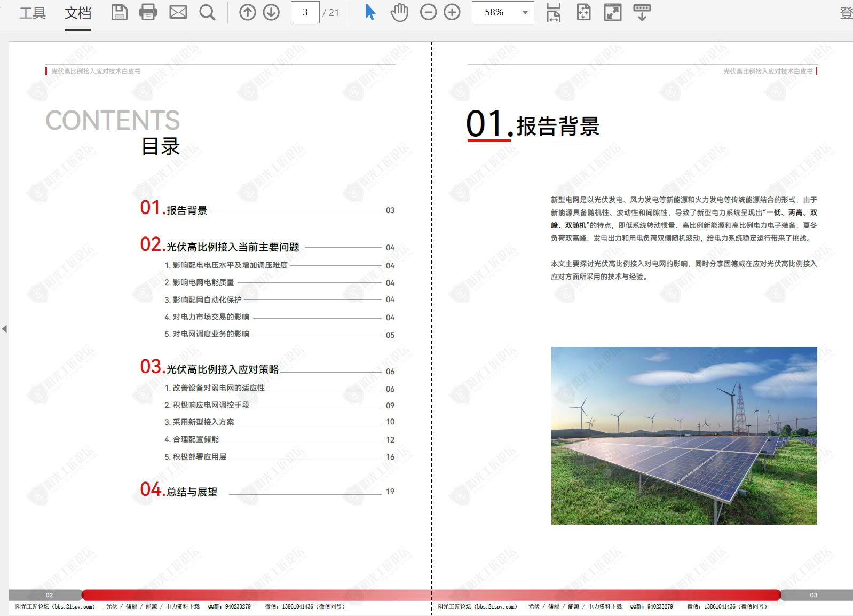Click the fit-width scrolling mode icon
This screenshot has width=853, height=616.
coord(554,12)
